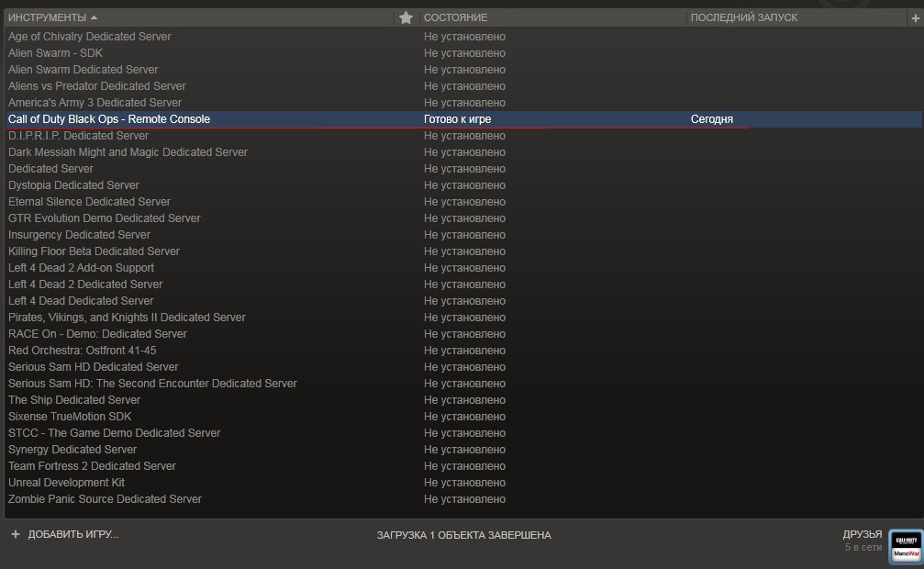This screenshot has width=924, height=569.
Task: Click Не установлено status for Team Fortress 2
Action: pyautogui.click(x=464, y=466)
